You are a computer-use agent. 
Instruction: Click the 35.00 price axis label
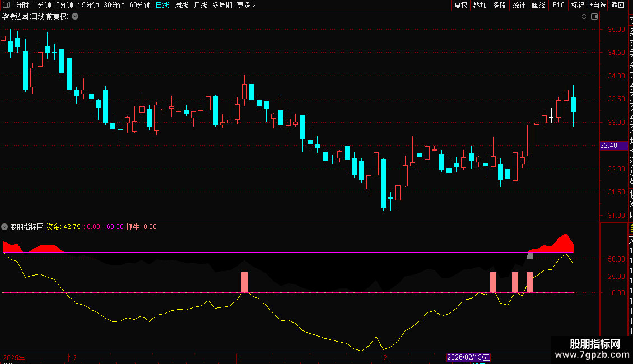point(616,30)
